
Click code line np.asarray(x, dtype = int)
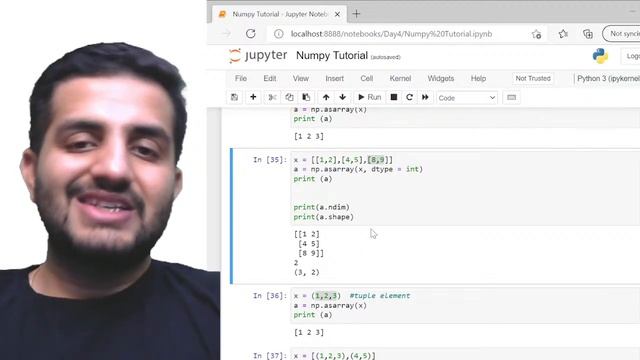pyautogui.click(x=358, y=169)
